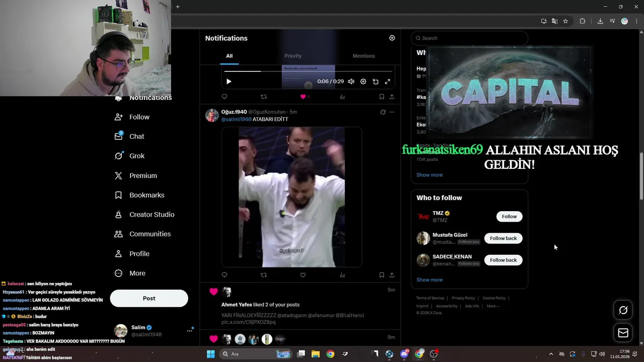Repost the video post

click(x=264, y=97)
